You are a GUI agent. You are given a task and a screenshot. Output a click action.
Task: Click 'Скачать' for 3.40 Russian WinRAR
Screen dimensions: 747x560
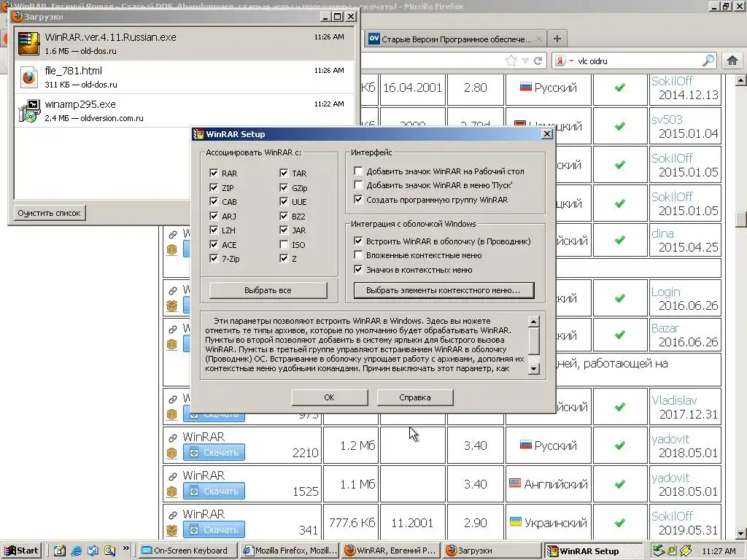(214, 452)
